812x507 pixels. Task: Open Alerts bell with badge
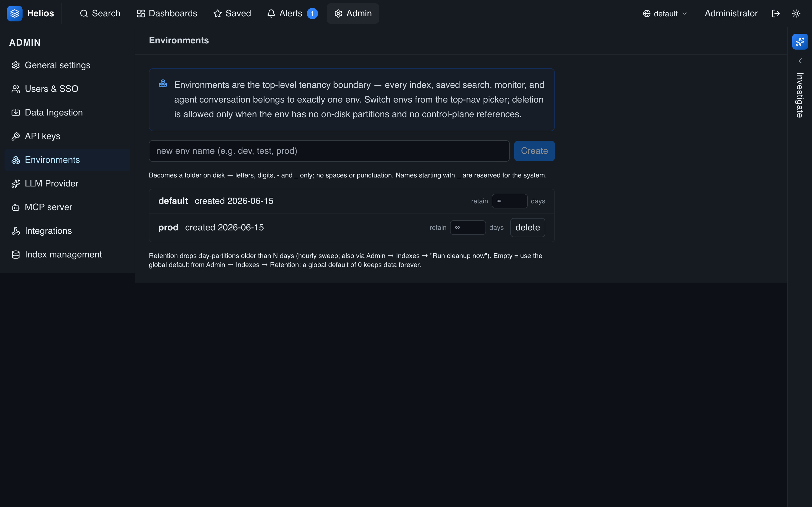(x=292, y=14)
